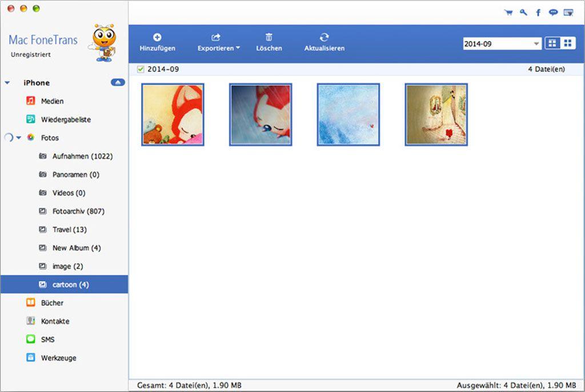Viewport: 585px width, 392px height.
Task: Open the Exportieren dropdown menu
Action: 219,42
